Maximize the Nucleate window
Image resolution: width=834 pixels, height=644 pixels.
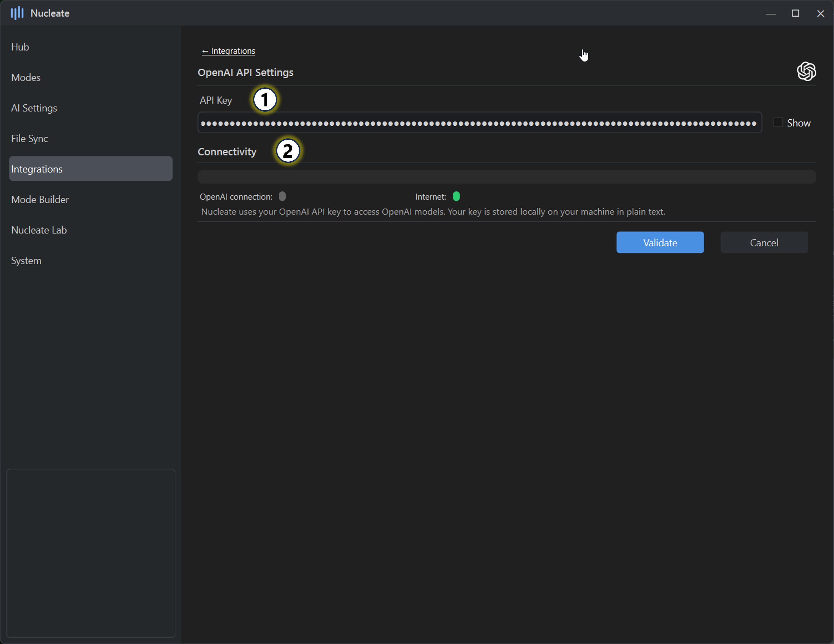795,13
